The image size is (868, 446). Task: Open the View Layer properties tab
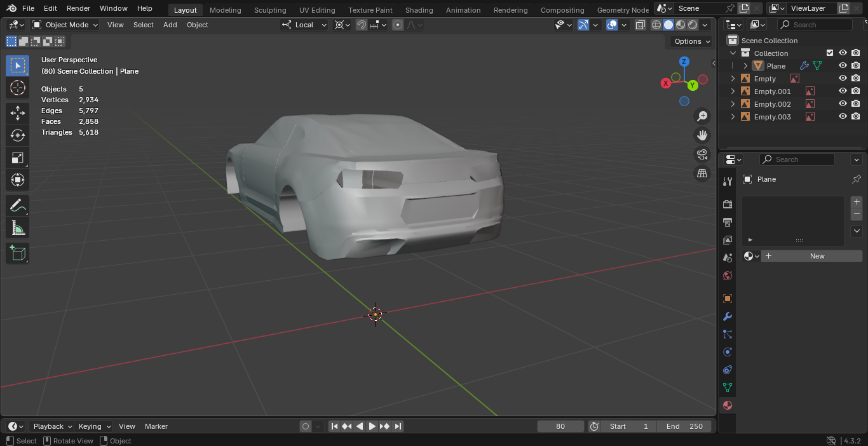(x=728, y=240)
